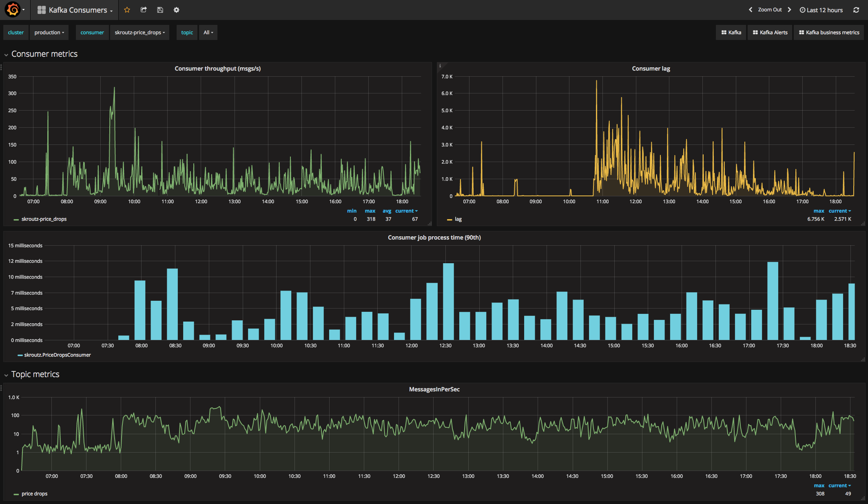
Task: Open Consumer throughput (msgs/s) panel title menu
Action: pyautogui.click(x=217, y=69)
